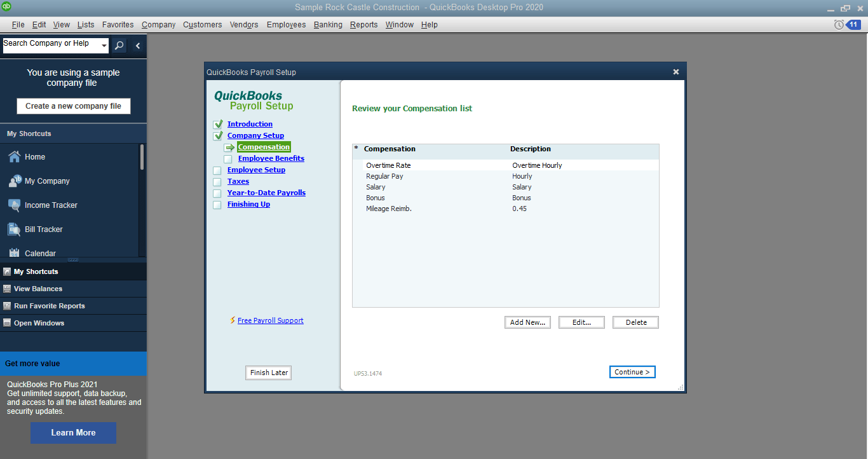The height and width of the screenshot is (459, 868).
Task: Open the Reports menu
Action: tap(363, 25)
